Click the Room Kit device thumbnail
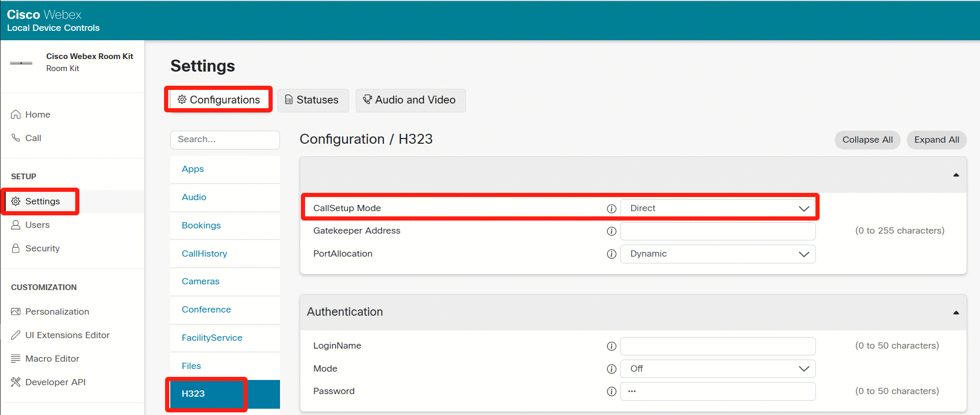Image resolution: width=980 pixels, height=415 pixels. (x=21, y=63)
